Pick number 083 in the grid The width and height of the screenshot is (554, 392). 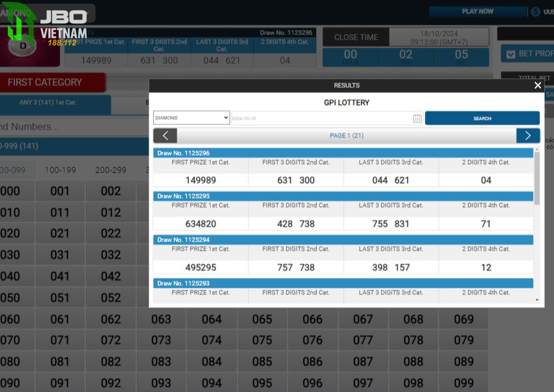[x=161, y=361]
